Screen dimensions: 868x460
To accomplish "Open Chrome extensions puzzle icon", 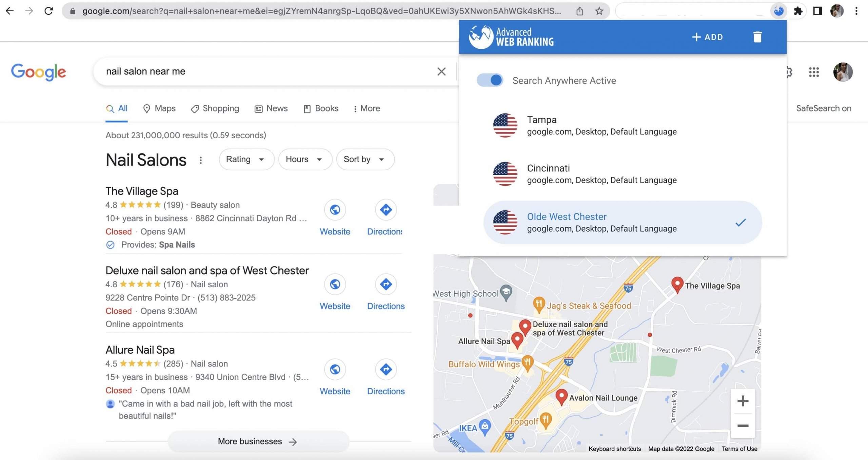I will pos(798,11).
